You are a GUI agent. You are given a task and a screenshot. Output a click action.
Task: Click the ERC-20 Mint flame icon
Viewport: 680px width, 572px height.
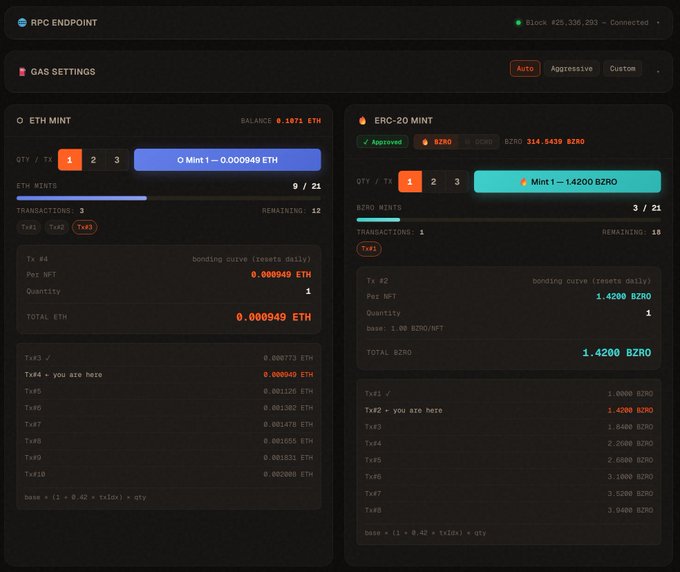[362, 121]
